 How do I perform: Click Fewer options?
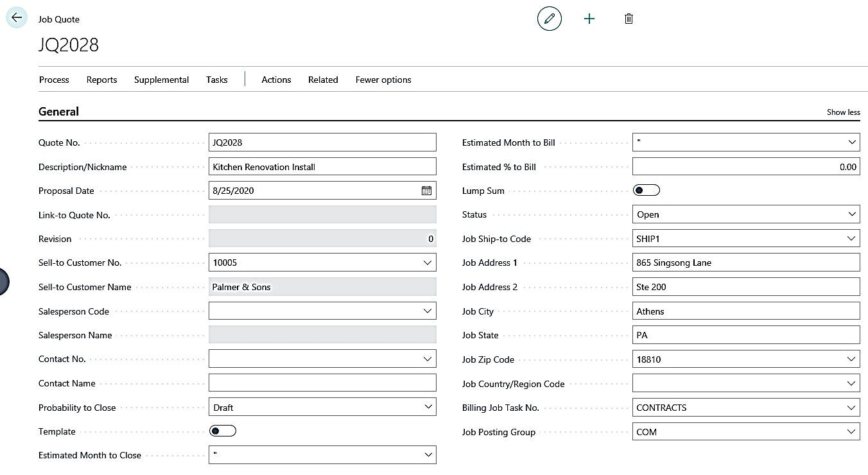(x=383, y=80)
